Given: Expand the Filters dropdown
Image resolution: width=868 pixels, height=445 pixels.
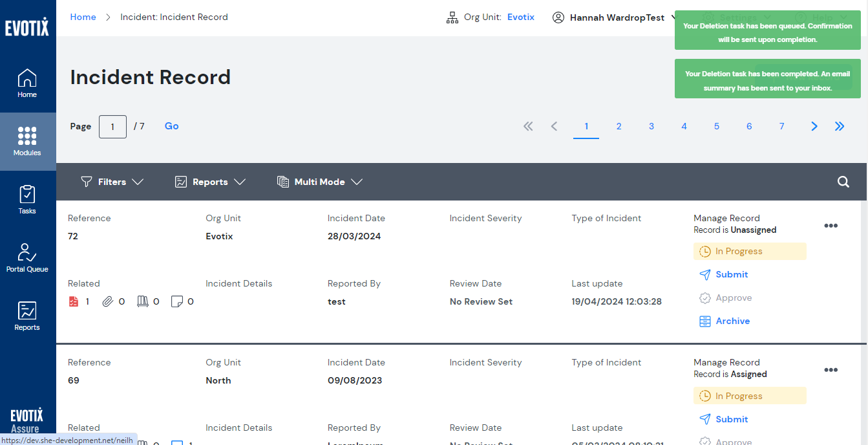Looking at the screenshot, I should tap(112, 182).
